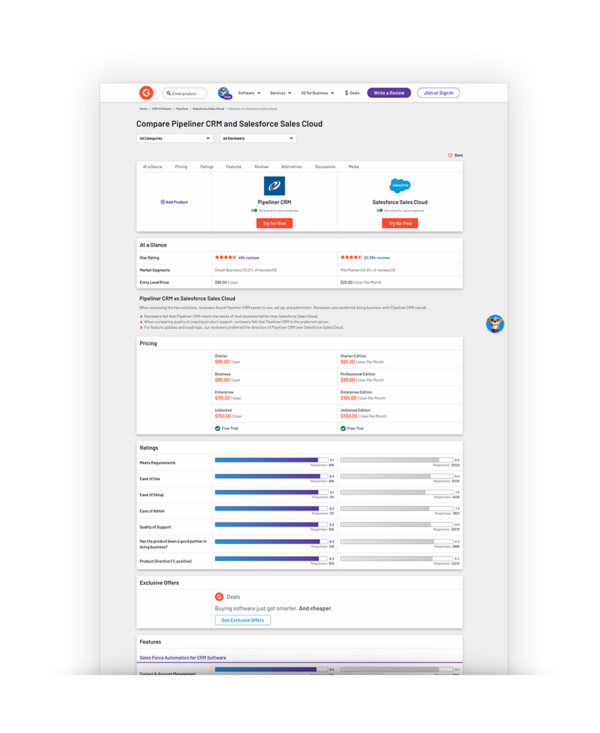Screen dimensions: 600x733
Task: Switch to the Pricing tab
Action: click(x=181, y=167)
